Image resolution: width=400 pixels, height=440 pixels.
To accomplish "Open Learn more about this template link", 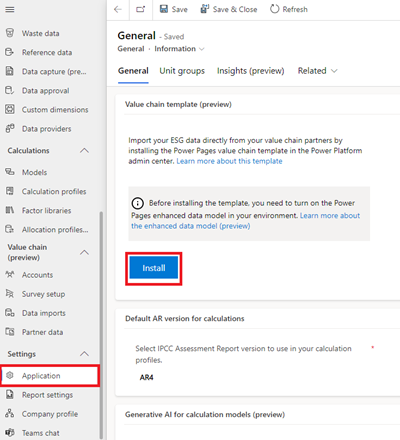I will pyautogui.click(x=229, y=161).
